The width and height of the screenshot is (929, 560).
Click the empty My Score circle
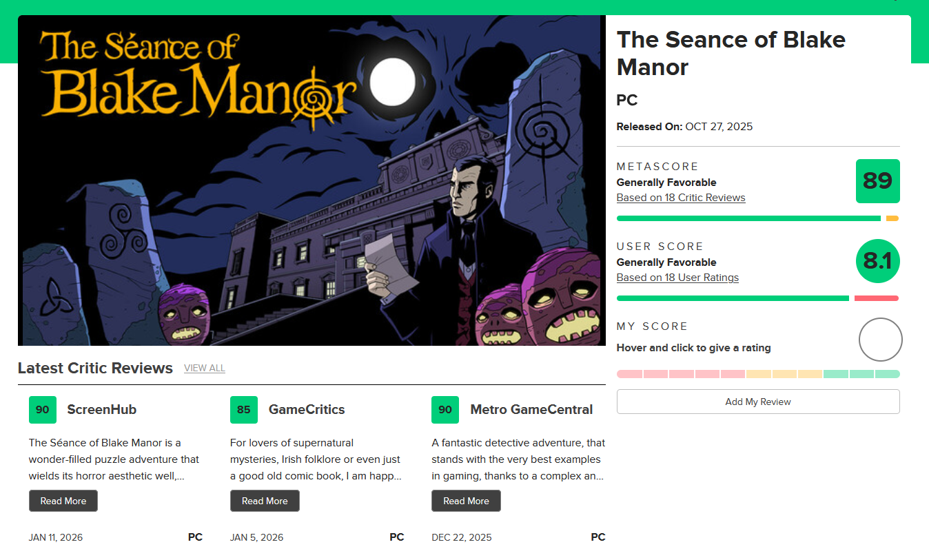(x=880, y=340)
